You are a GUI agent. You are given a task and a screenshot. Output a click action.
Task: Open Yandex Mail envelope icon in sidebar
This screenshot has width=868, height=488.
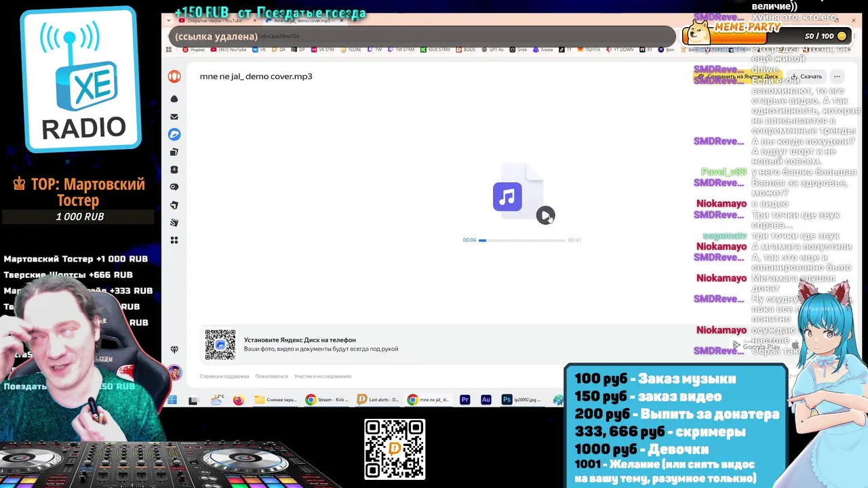click(x=174, y=117)
